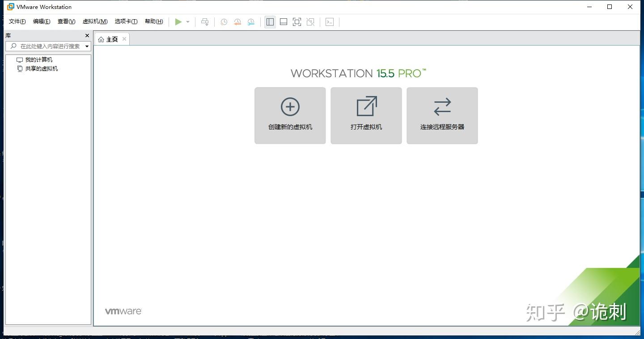The height and width of the screenshot is (339, 644).
Task: Toggle the library panel view
Action: point(270,21)
